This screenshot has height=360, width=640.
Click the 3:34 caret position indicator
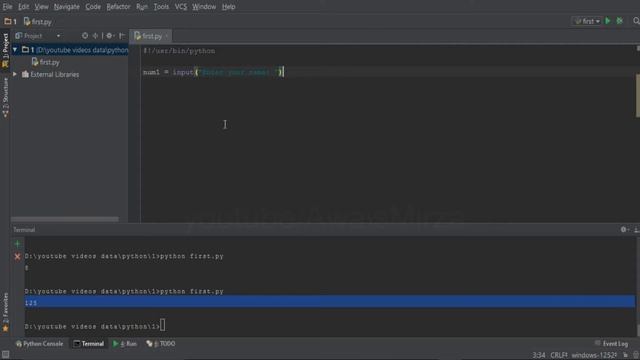point(539,355)
